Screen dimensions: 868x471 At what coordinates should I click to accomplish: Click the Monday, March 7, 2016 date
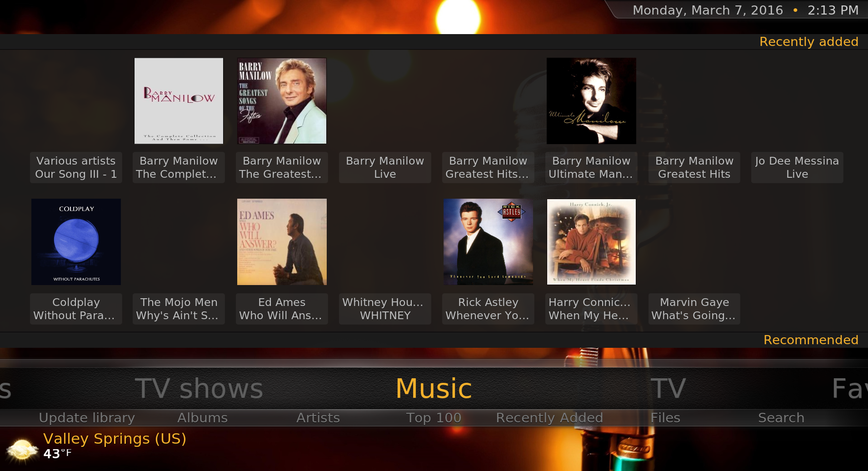pyautogui.click(x=708, y=10)
